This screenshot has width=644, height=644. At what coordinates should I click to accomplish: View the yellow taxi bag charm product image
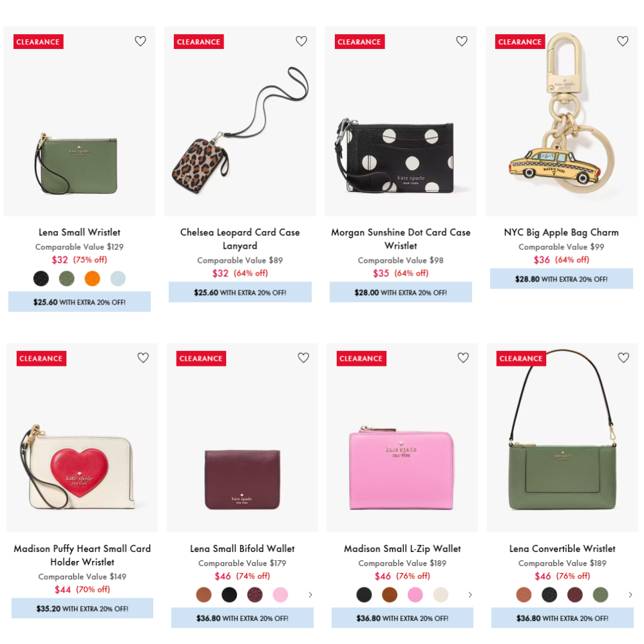[x=562, y=122]
